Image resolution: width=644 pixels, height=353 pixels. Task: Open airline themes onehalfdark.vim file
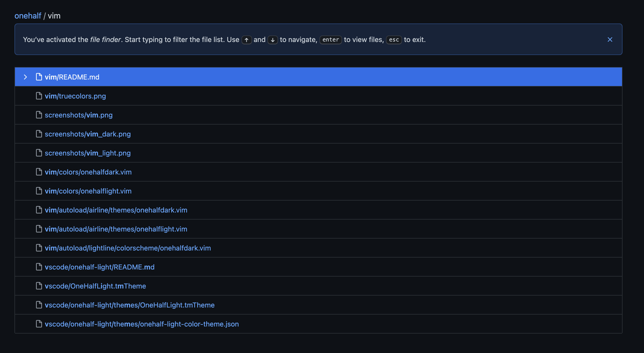116,210
